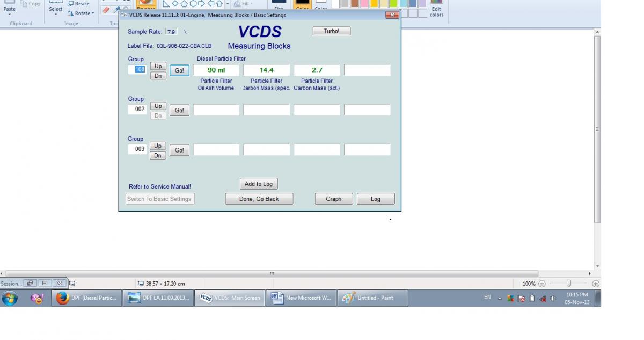Close the VCDS Measuring Blocks window
Image resolution: width=644 pixels, height=340 pixels.
click(x=392, y=15)
